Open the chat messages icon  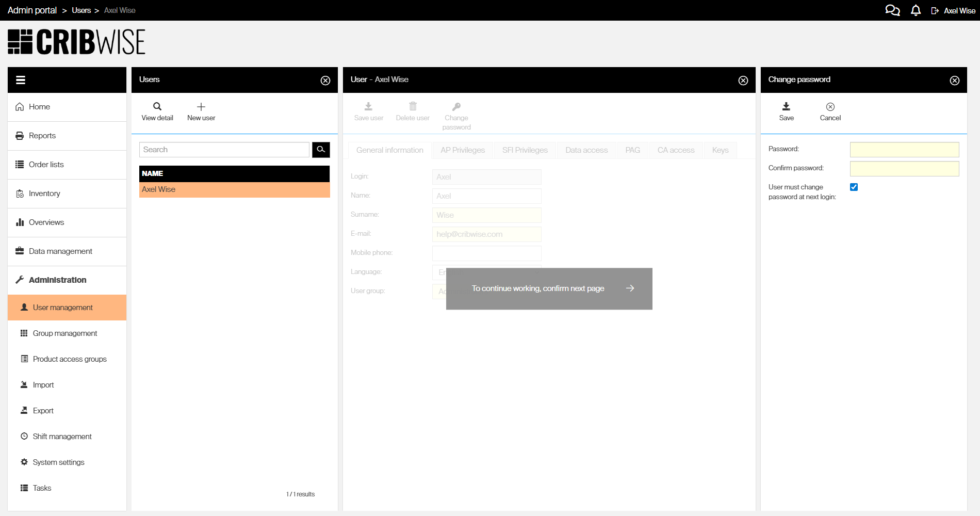tap(892, 10)
